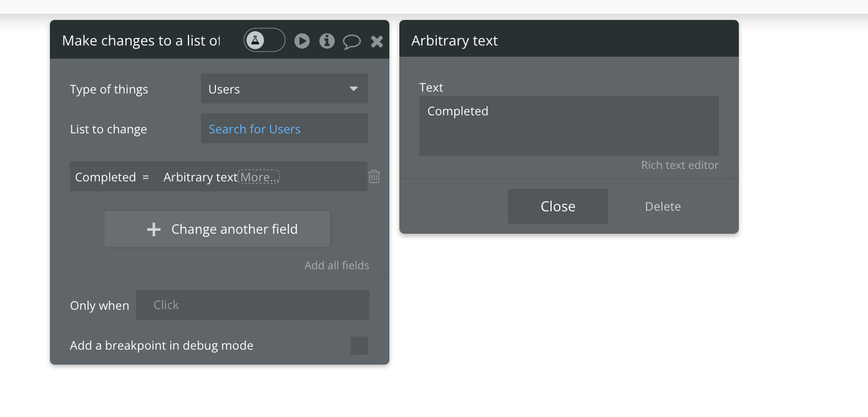Click the Arbitrary text popup title
Image resolution: width=868 pixels, height=417 pixels.
point(454,41)
